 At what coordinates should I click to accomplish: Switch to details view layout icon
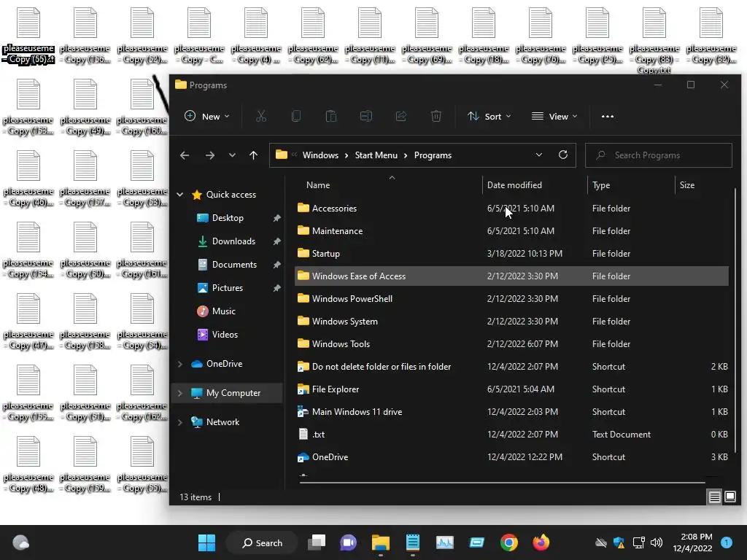click(x=715, y=497)
